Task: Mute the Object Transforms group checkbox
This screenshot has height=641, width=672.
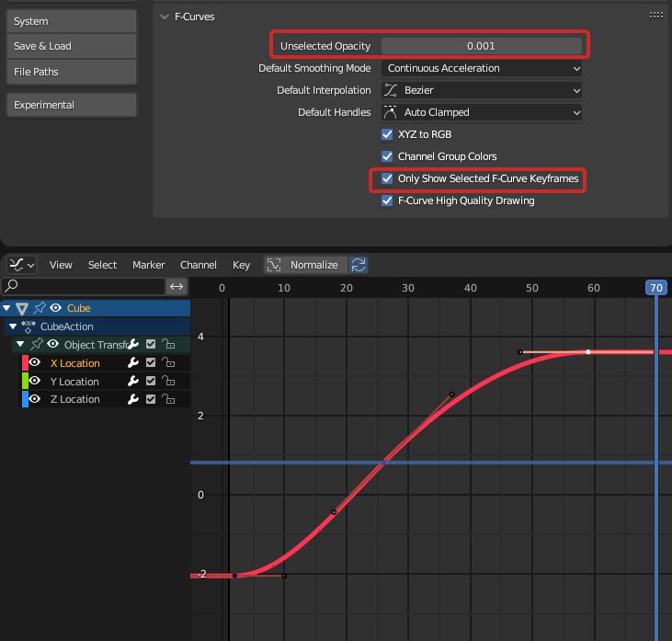Action: [151, 344]
